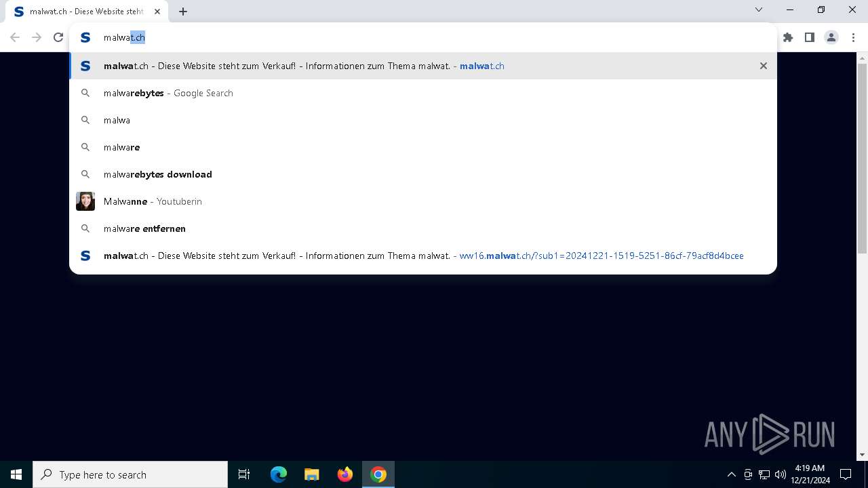The height and width of the screenshot is (488, 868).
Task: Open the ww16.malwat.ch history suggestion
Action: (x=423, y=256)
